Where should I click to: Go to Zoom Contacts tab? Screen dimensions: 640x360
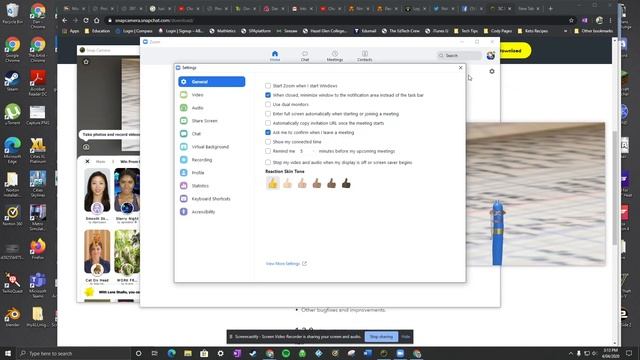(364, 56)
